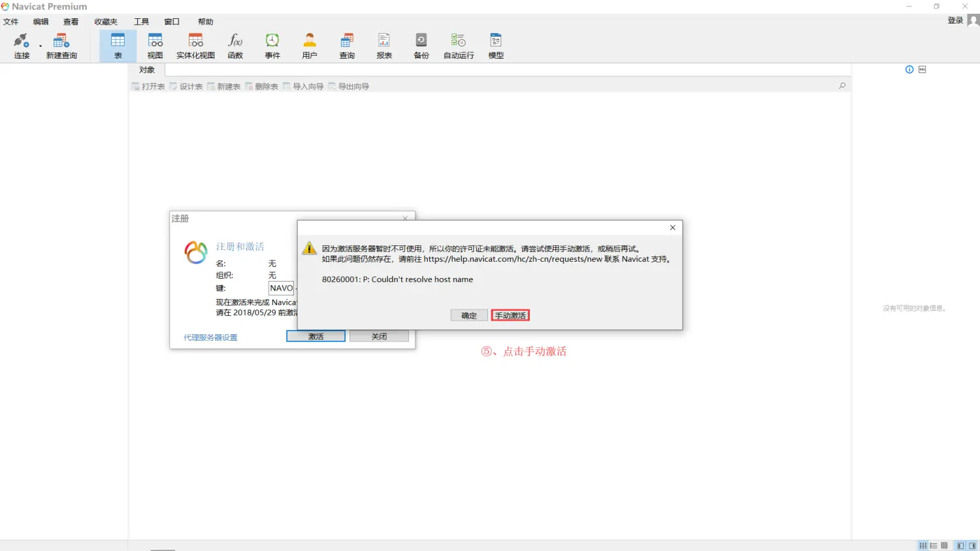Click 打开表 in the object toolbar
Screen dimensions: 980x551
pyautogui.click(x=148, y=86)
